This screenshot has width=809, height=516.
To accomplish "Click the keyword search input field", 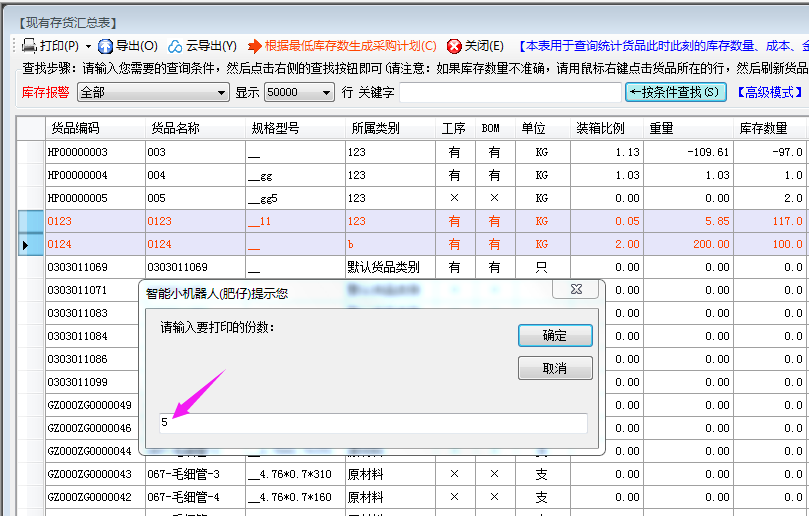I will point(509,93).
